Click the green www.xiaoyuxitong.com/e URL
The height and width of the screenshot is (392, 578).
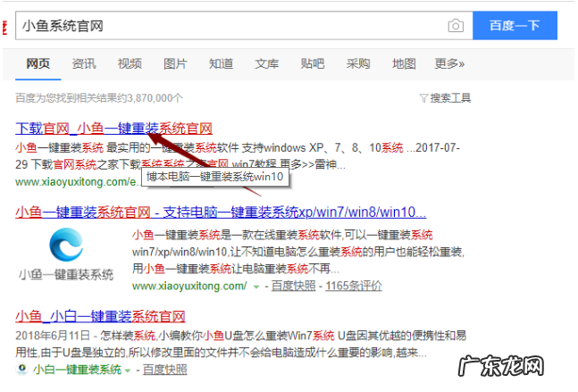tap(77, 181)
